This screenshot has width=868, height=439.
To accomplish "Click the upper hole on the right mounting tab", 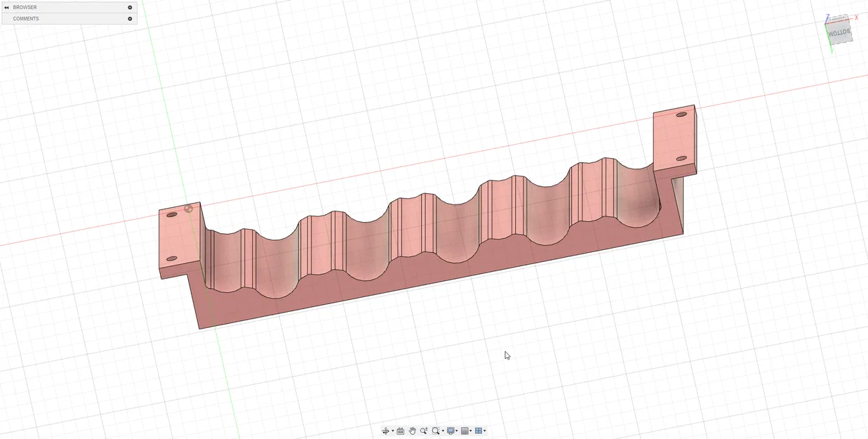I will 681,114.
